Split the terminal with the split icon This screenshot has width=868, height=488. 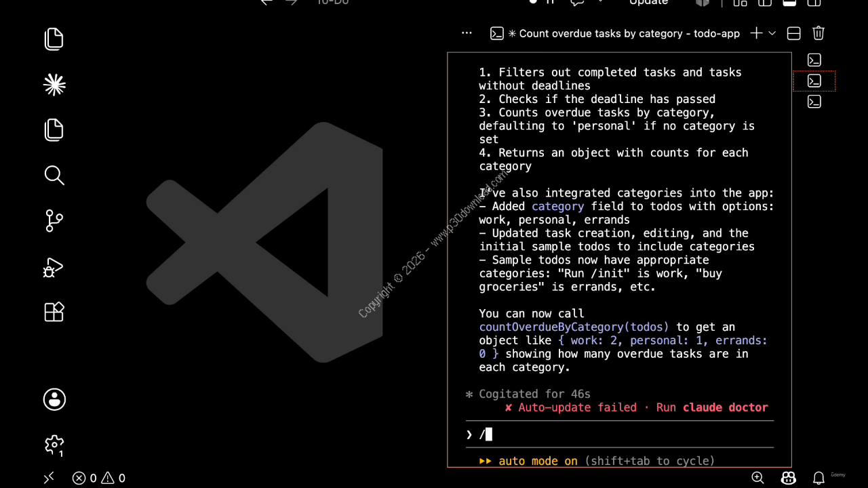click(x=794, y=33)
